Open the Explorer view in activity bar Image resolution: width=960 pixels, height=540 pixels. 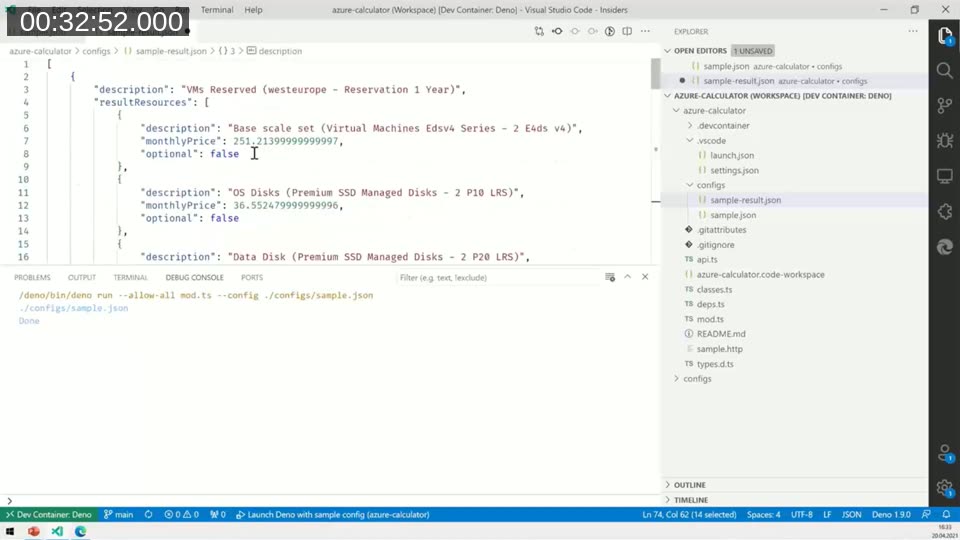pos(945,37)
